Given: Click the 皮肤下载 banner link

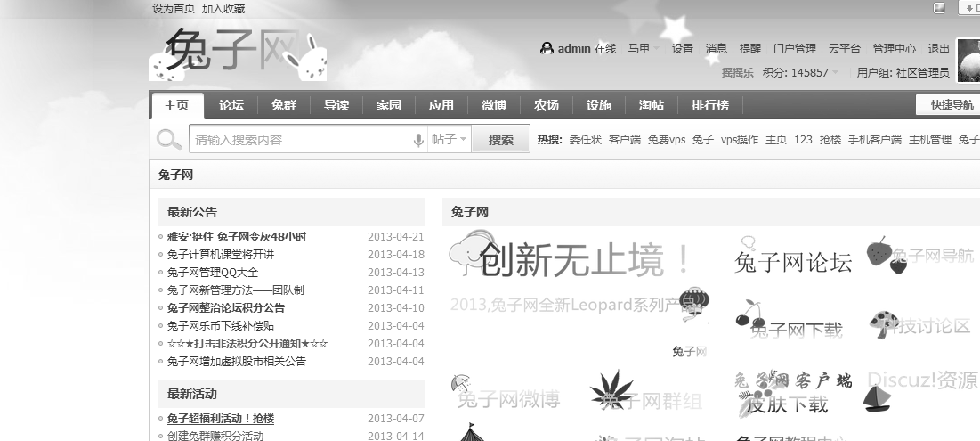Looking at the screenshot, I should pos(787,404).
